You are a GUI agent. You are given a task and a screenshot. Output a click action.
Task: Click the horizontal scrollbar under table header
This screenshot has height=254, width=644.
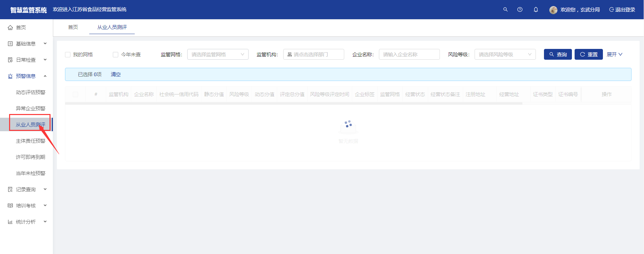293,104
